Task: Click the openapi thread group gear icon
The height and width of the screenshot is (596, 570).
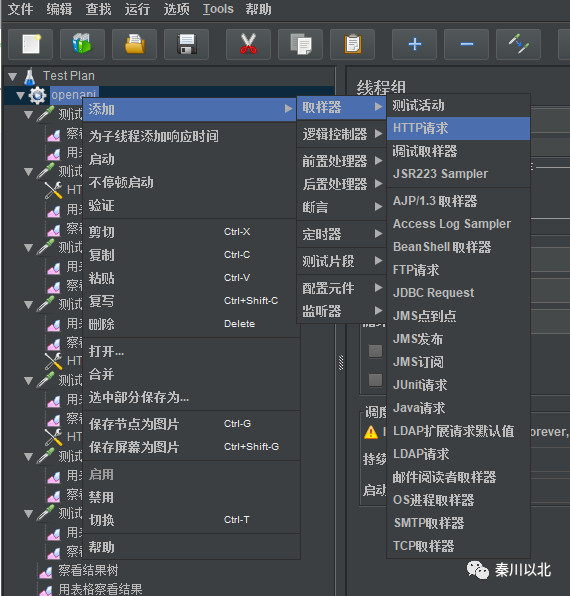Action: (x=37, y=95)
